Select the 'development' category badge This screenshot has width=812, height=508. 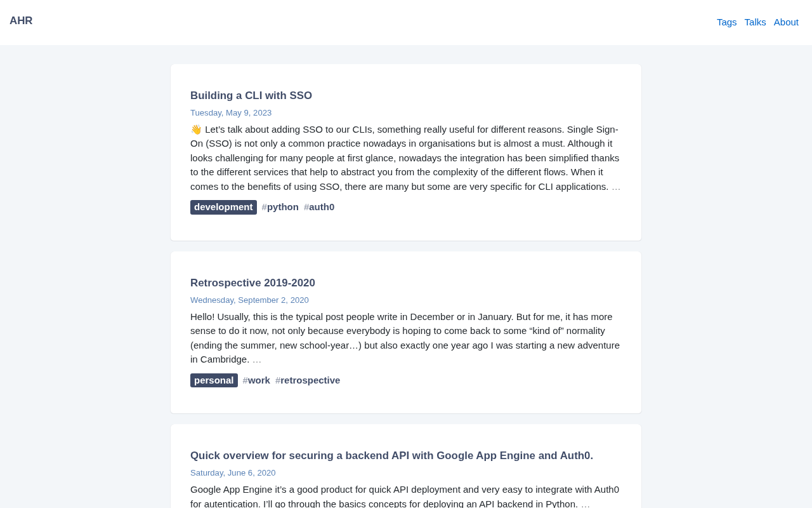(x=223, y=207)
